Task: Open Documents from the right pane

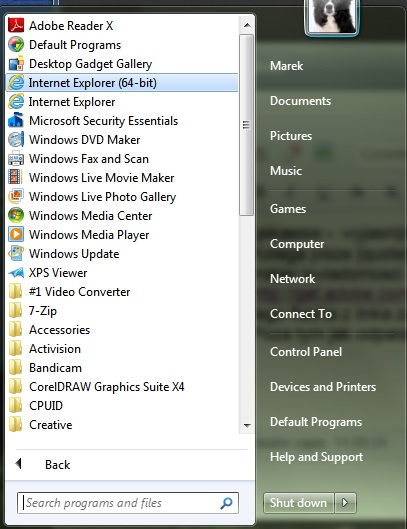Action: [300, 101]
